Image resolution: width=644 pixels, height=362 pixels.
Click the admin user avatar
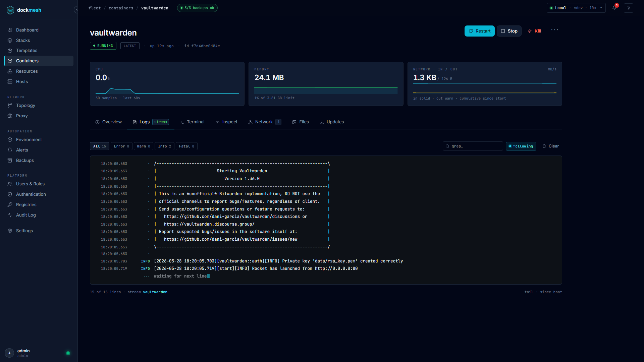click(9, 353)
